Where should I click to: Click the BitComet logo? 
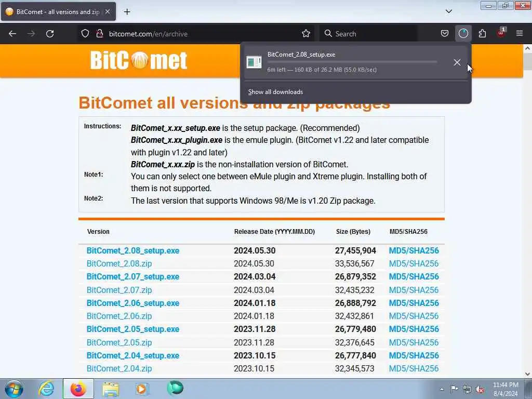point(139,60)
